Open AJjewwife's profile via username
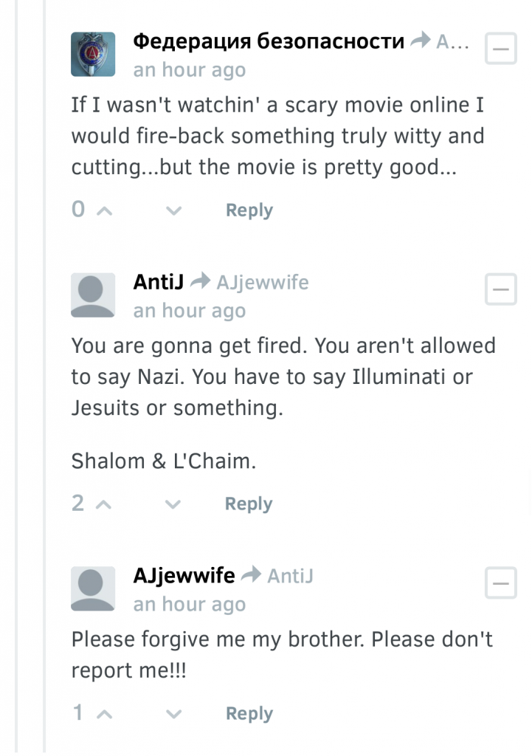532x756 pixels. pos(184,575)
